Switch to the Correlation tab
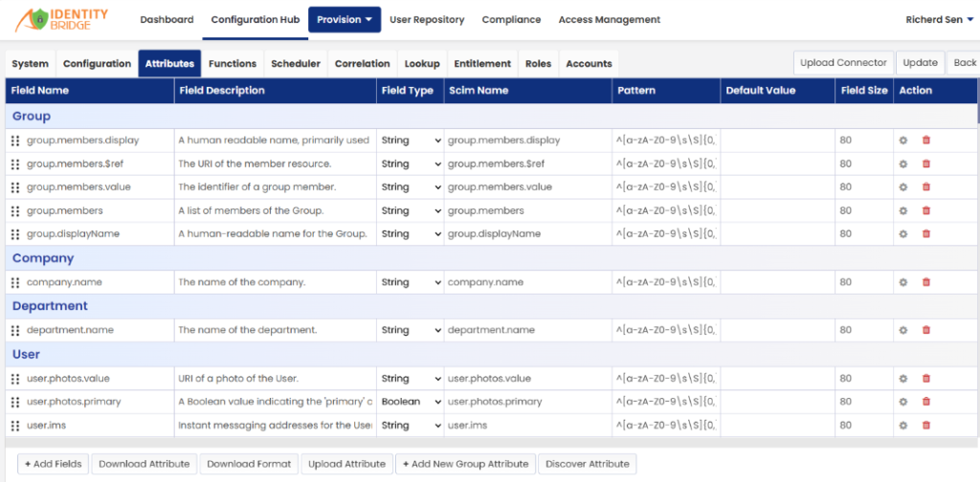 (363, 64)
